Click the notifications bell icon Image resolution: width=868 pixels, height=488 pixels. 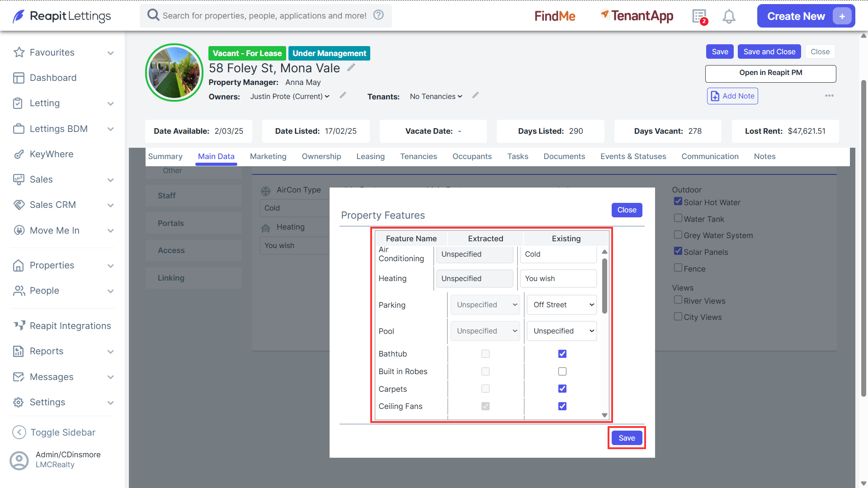729,17
